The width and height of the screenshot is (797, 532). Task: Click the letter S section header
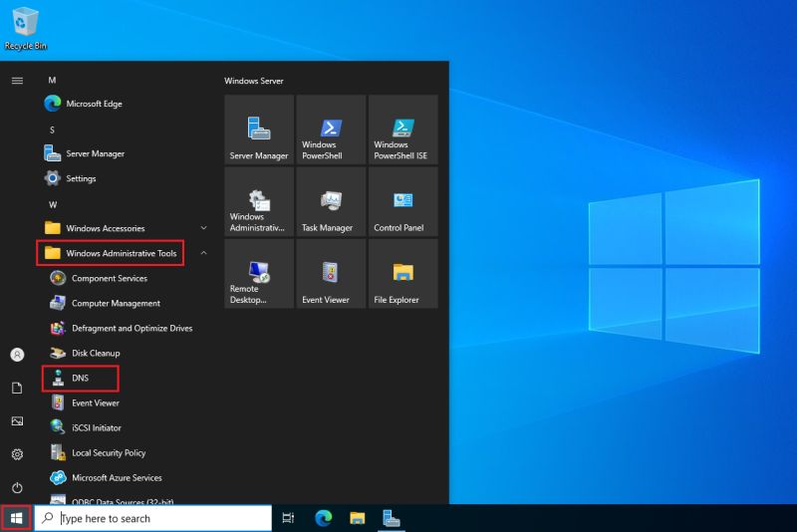point(52,131)
